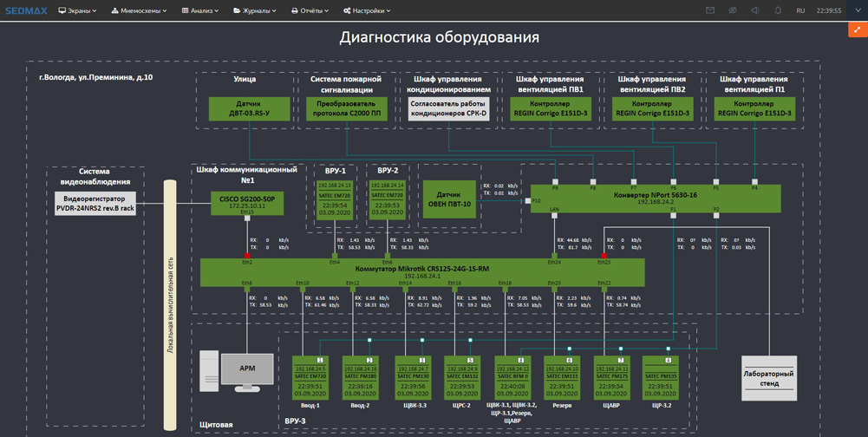The image size is (868, 437).
Task: Select the CISCO SG200-50P switch block
Action: coord(247,203)
